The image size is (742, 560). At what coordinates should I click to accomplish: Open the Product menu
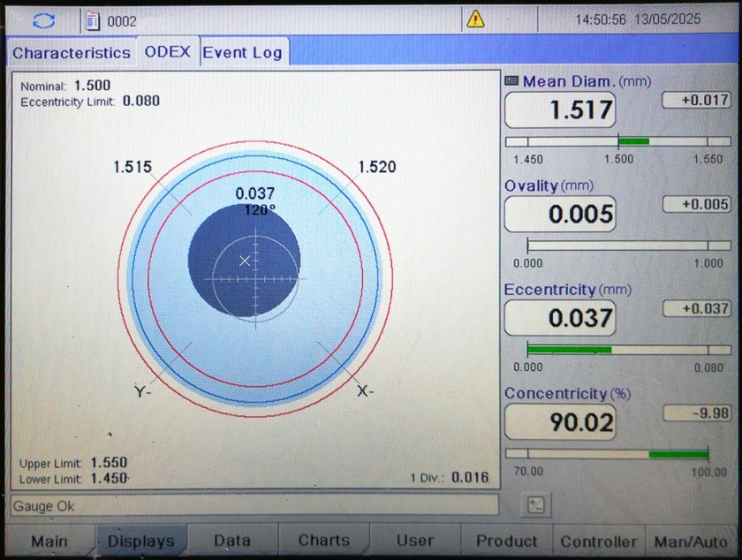(x=506, y=541)
